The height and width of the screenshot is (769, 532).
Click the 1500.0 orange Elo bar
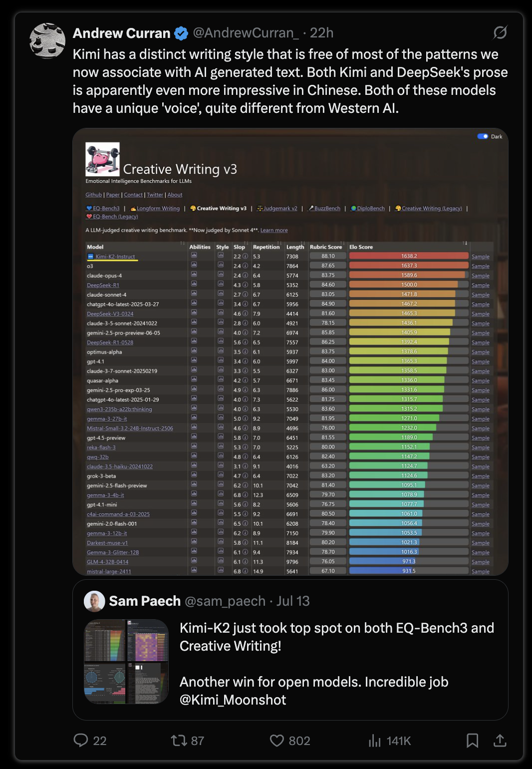[x=404, y=285]
